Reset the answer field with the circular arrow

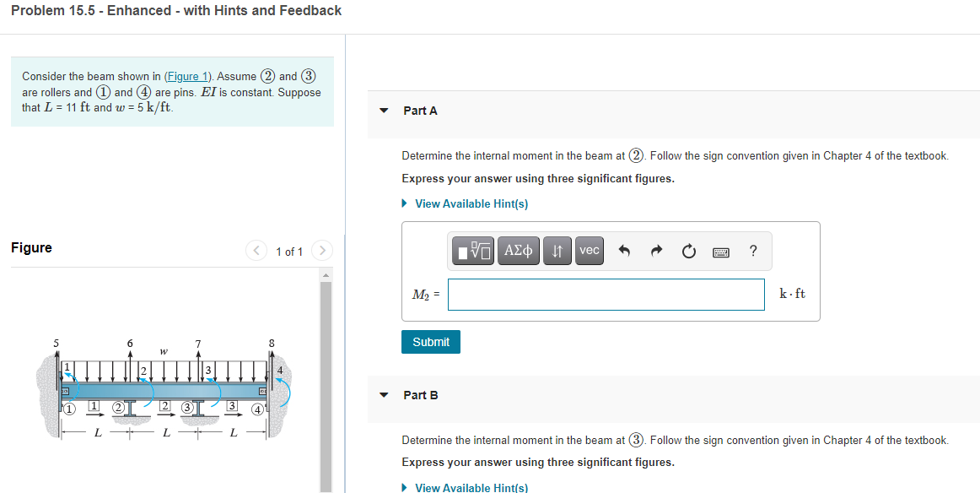(688, 250)
